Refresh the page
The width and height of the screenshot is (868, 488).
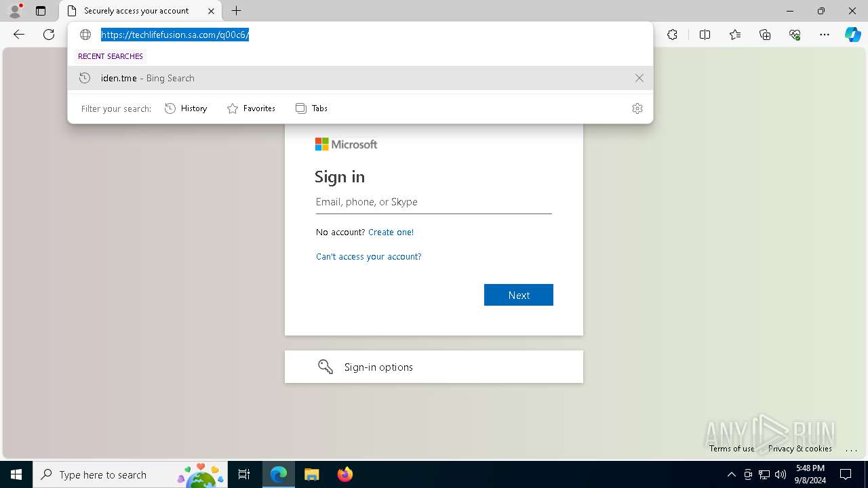tap(49, 35)
